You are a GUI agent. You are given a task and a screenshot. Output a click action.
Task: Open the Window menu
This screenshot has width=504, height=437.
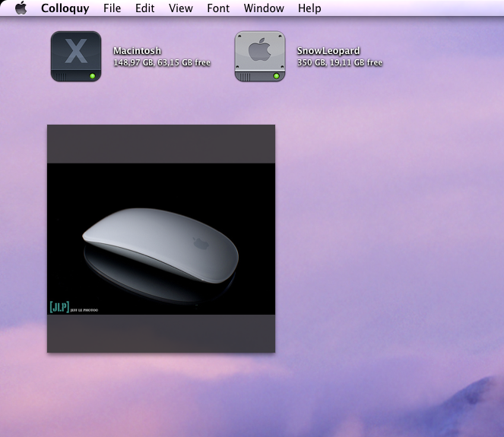264,8
